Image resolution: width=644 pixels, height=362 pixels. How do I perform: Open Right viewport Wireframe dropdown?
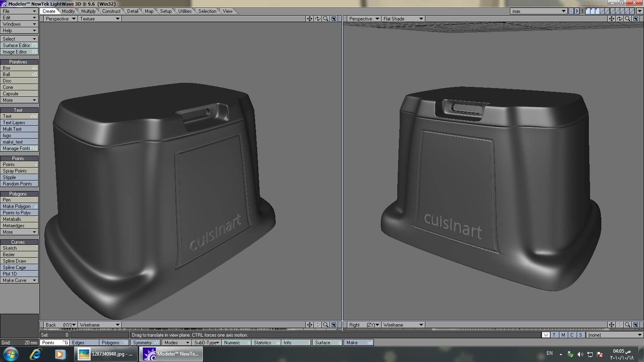(403, 325)
